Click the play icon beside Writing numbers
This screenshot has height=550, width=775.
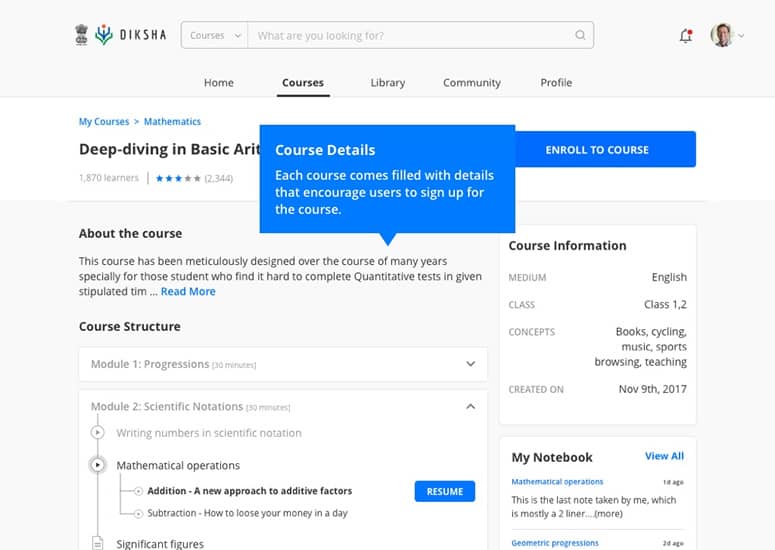click(x=97, y=433)
